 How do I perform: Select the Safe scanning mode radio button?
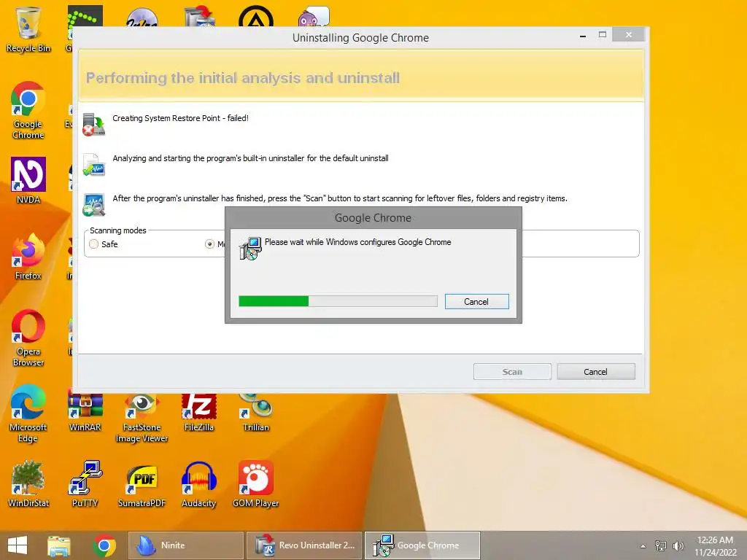click(x=94, y=244)
